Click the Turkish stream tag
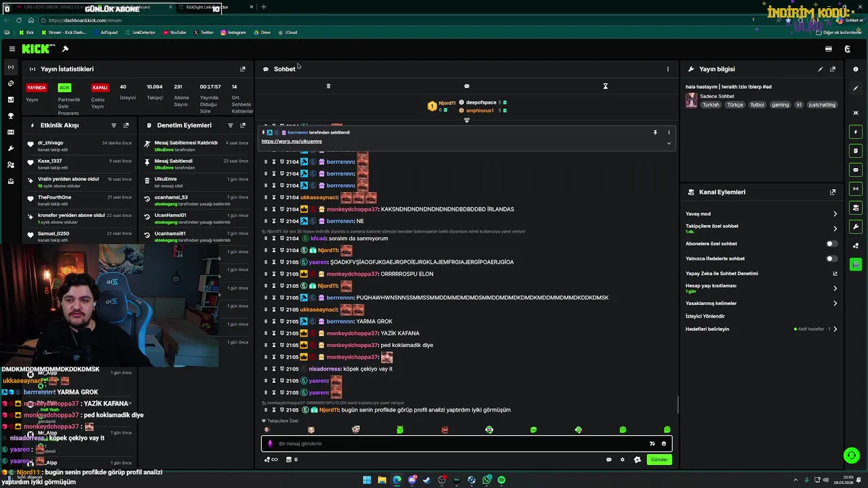Screen dimensions: 868x488 711,105
